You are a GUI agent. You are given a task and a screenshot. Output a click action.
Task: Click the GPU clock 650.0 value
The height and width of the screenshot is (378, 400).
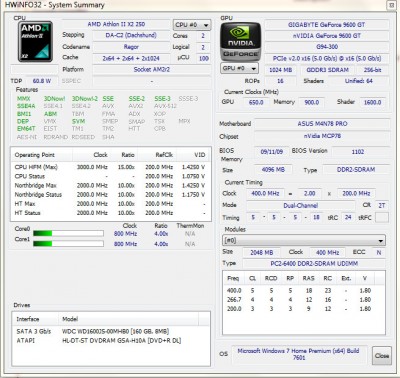[256, 102]
